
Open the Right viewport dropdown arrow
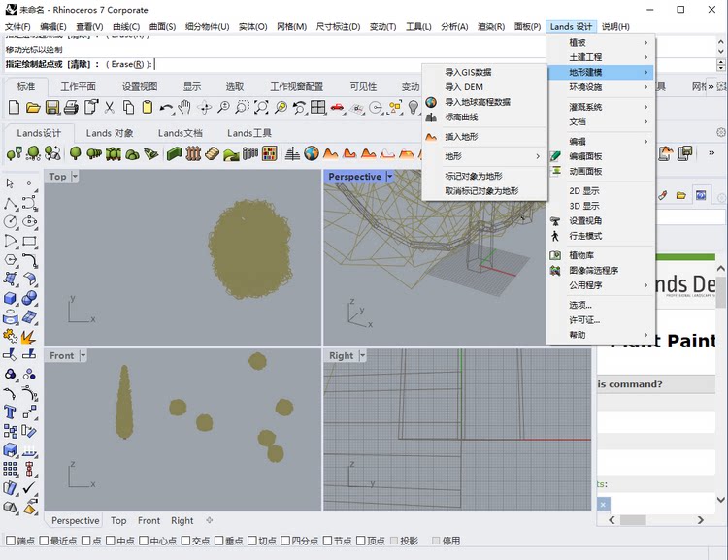pos(362,355)
